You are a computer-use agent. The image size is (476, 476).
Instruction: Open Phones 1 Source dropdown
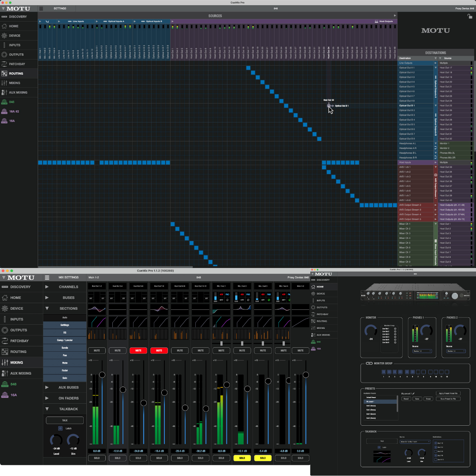point(422,351)
